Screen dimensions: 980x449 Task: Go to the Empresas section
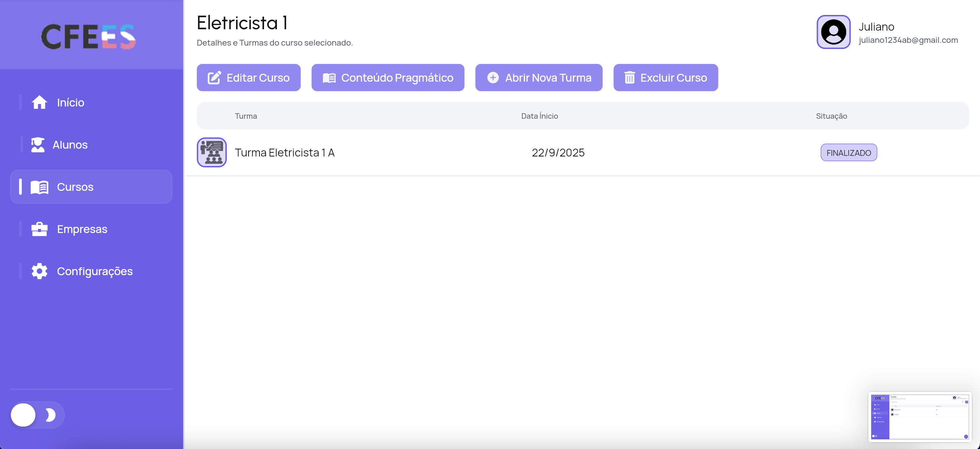[82, 229]
